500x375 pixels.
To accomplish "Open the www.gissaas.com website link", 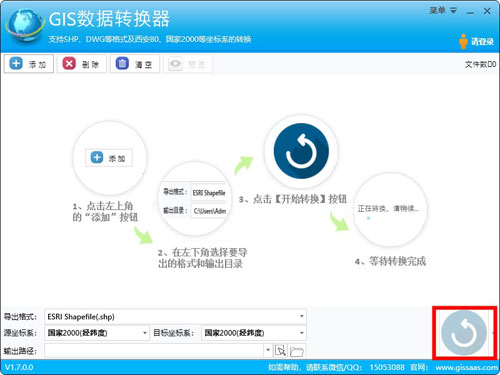I will [466, 367].
